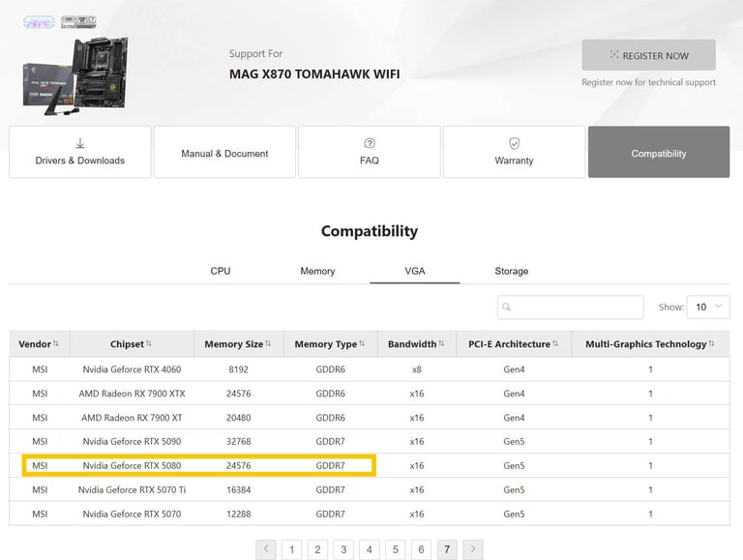Go to previous page arrow
743x560 pixels.
[266, 549]
